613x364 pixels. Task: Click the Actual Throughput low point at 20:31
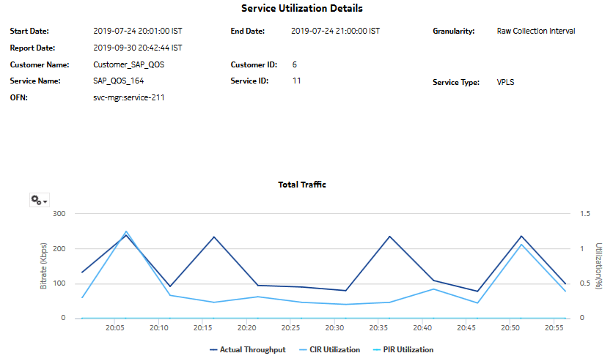pos(345,291)
